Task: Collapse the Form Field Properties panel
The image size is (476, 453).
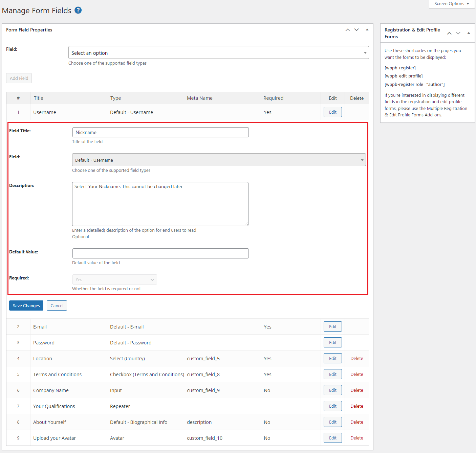Action: tap(367, 30)
